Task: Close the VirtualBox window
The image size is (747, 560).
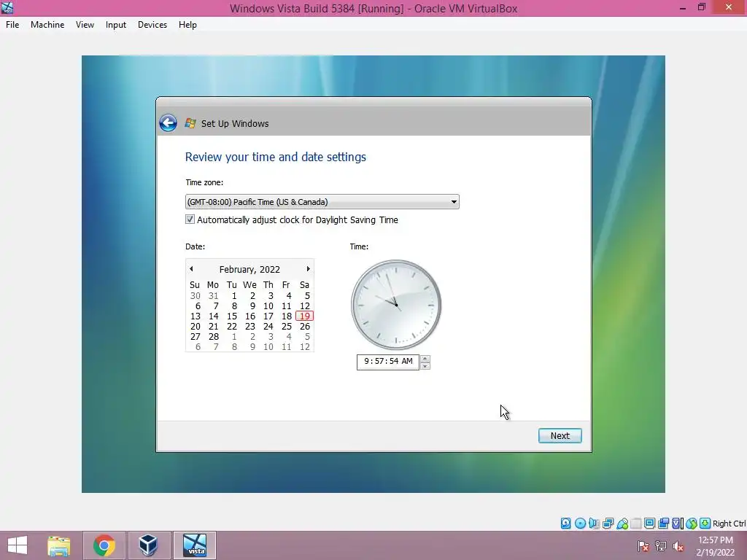Action: point(729,7)
